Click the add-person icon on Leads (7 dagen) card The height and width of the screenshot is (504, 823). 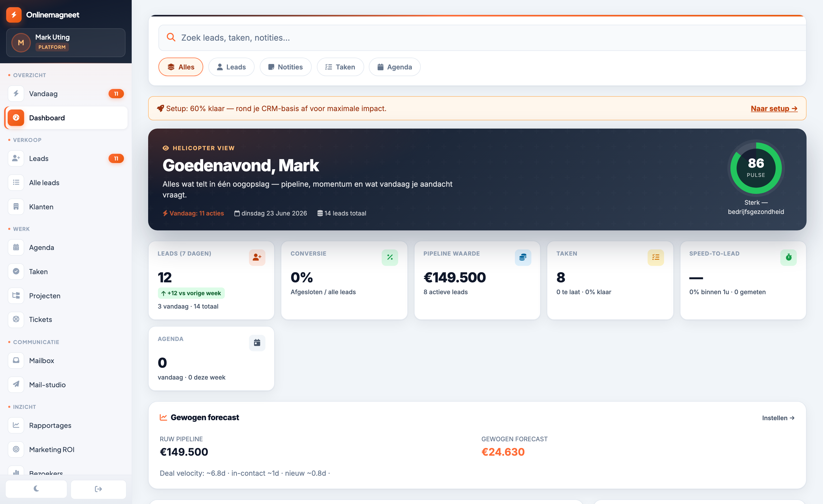tap(257, 257)
